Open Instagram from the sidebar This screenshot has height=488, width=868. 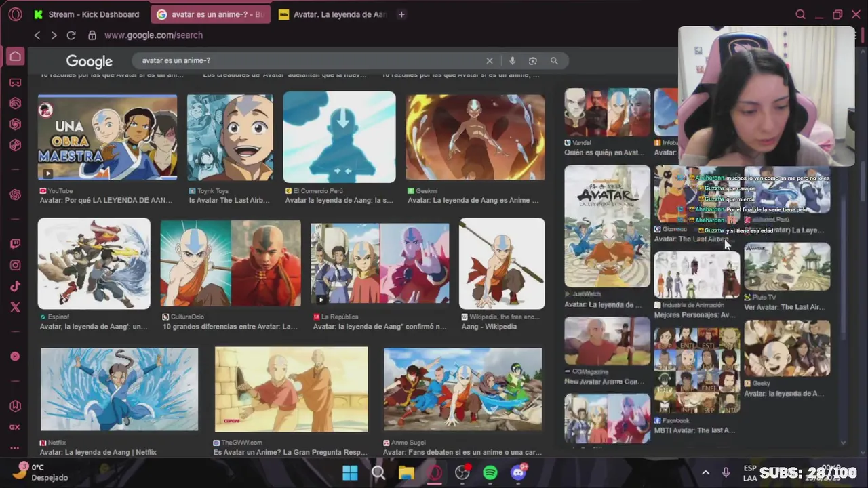(x=15, y=266)
